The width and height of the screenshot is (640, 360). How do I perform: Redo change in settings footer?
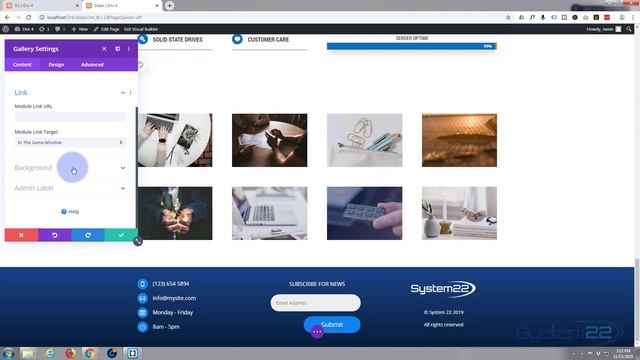pos(88,235)
